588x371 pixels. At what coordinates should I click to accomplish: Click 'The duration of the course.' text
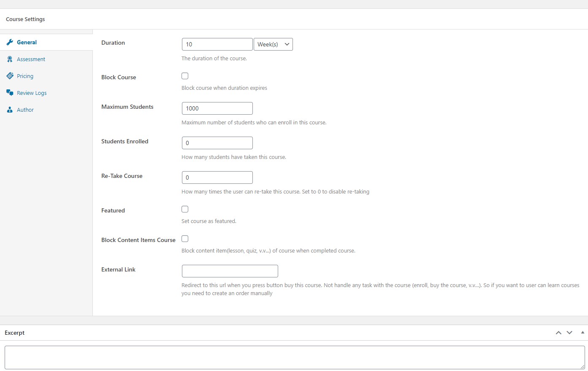pos(214,59)
